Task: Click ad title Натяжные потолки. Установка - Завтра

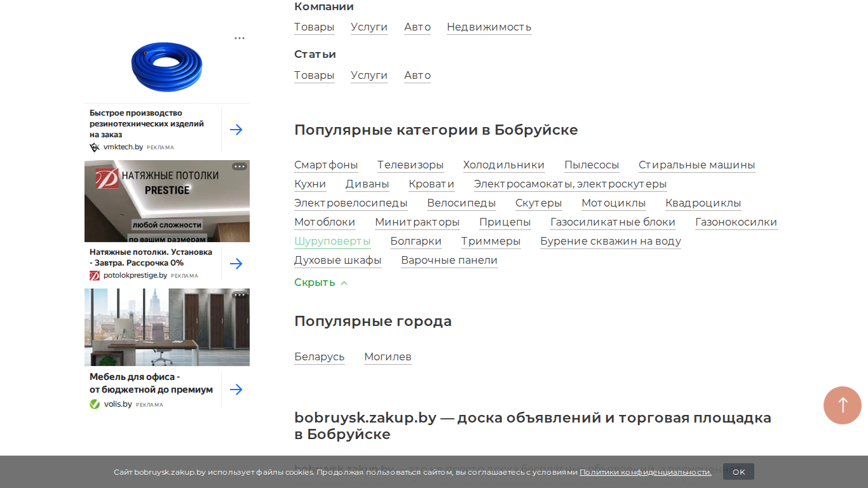Action: (x=151, y=257)
